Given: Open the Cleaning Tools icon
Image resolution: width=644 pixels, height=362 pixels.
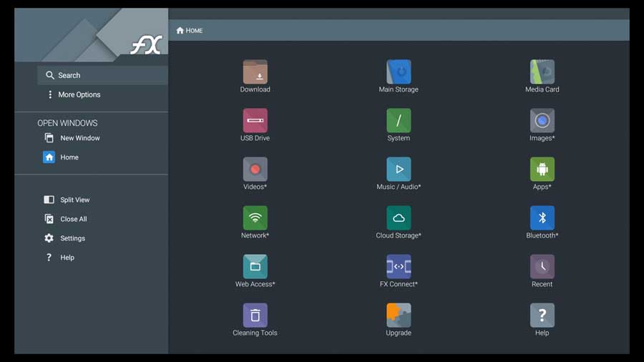Looking at the screenshot, I should (x=255, y=315).
